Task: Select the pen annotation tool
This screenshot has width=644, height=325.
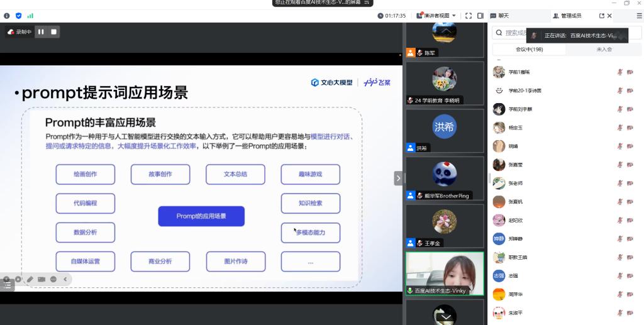Action: point(30,279)
